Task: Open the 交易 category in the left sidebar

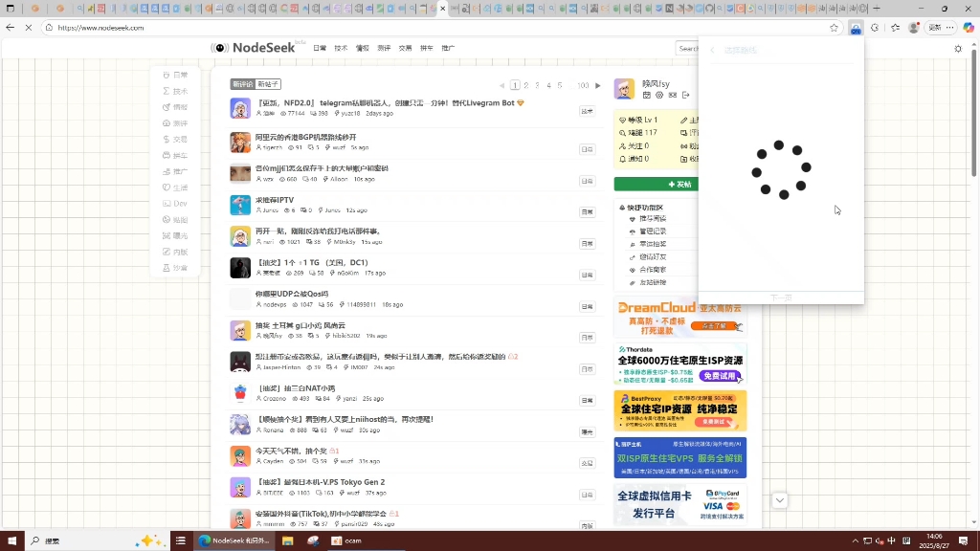Action: tap(176, 140)
